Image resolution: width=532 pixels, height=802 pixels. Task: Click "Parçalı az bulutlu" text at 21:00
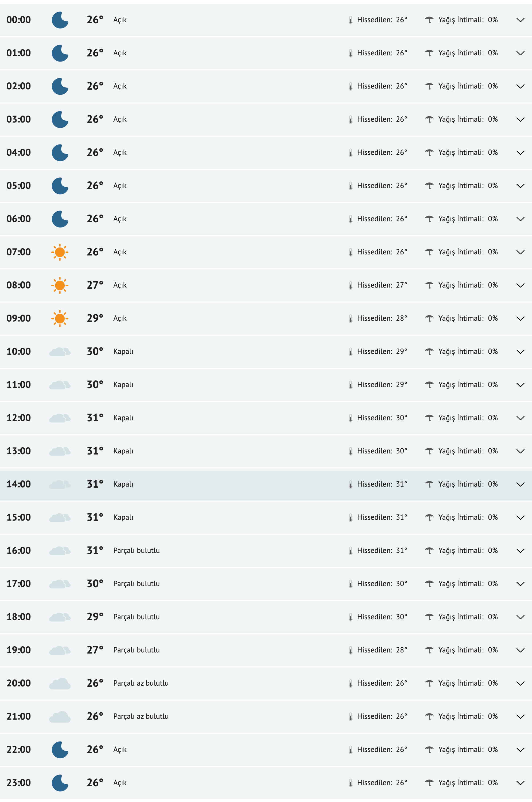click(x=141, y=716)
